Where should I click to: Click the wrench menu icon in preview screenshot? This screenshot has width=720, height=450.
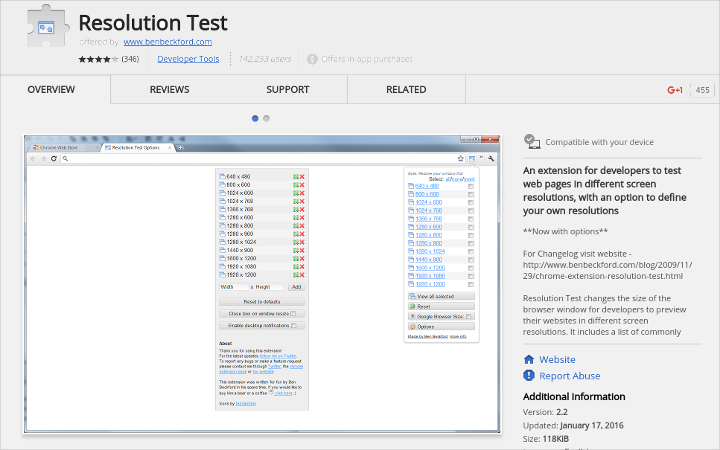[x=491, y=158]
